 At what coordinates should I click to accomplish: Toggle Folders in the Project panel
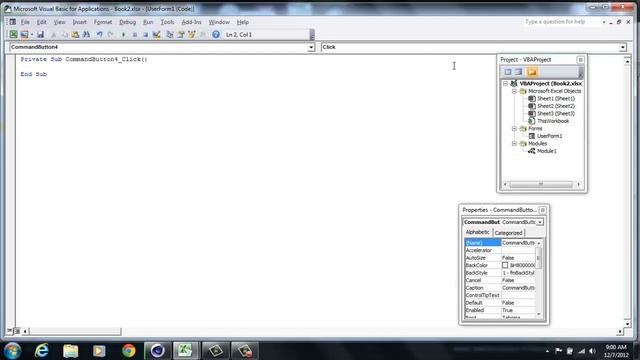[532, 72]
